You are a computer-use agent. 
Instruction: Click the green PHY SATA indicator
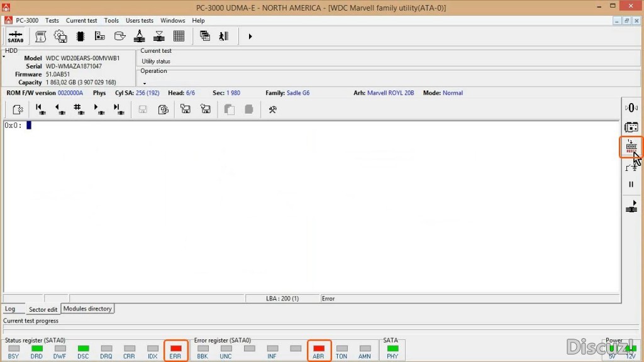392,348
